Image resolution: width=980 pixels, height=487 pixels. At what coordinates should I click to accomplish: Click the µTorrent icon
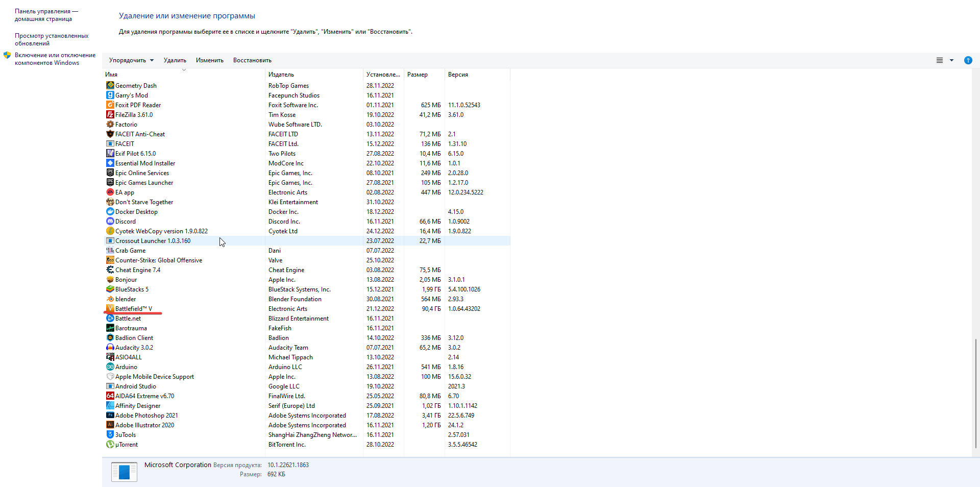[x=110, y=444]
